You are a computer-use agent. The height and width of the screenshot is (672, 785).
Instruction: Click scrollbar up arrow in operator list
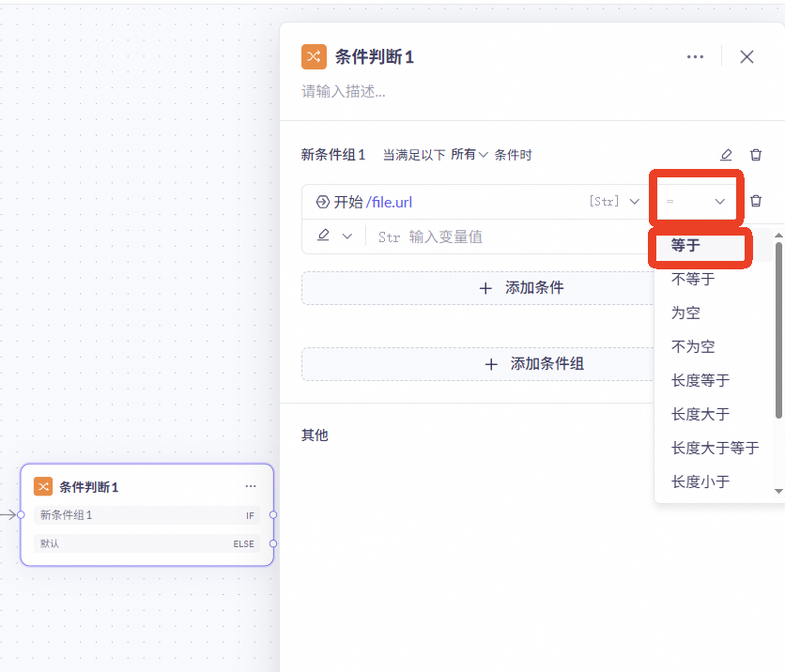coord(778,236)
